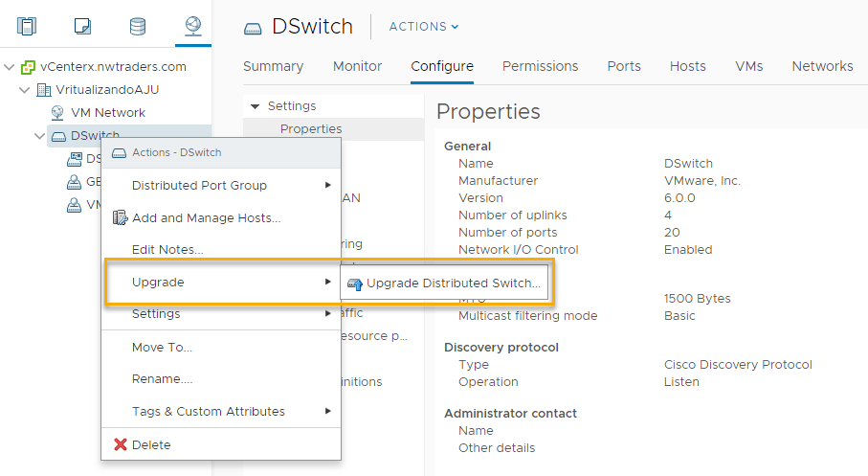Screen dimensions: 868x476
Task: Open the ACTIONS dropdown next to DSwitch
Action: [x=424, y=27]
